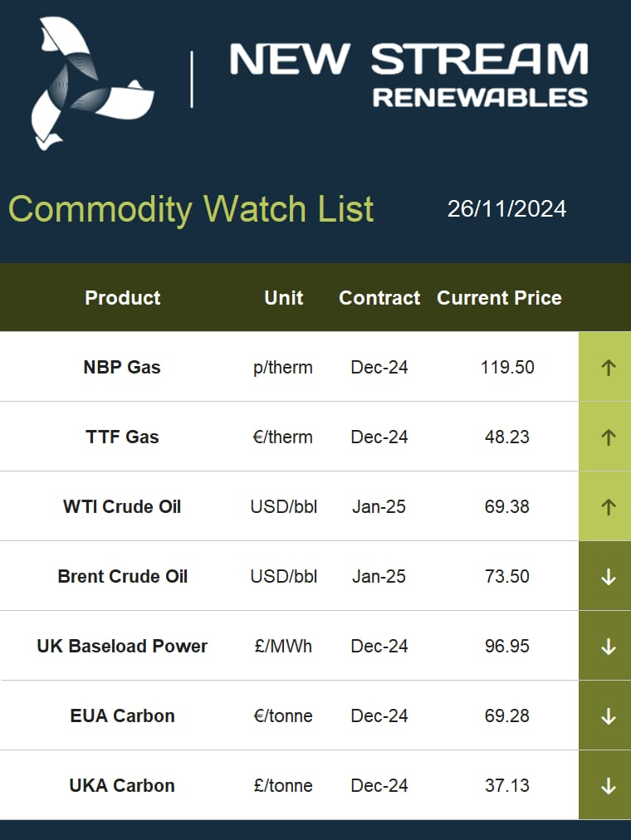Select the UK Baseload Power row label
Screen dimensions: 631x840
coord(122,646)
